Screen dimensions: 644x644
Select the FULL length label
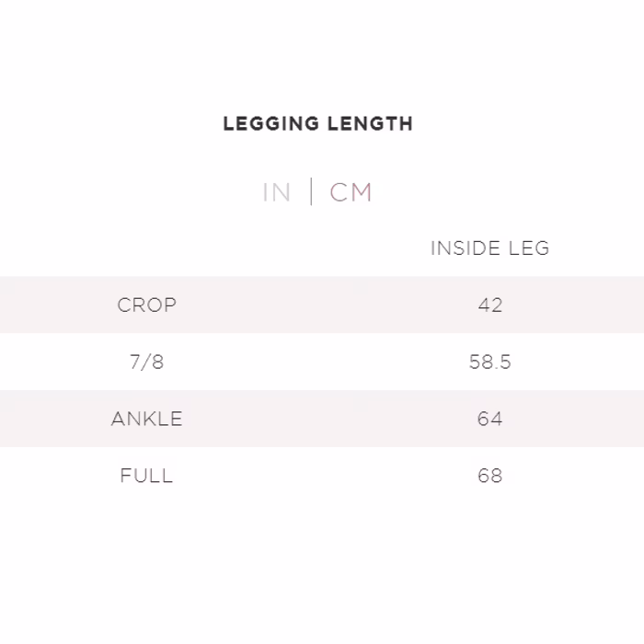(146, 476)
